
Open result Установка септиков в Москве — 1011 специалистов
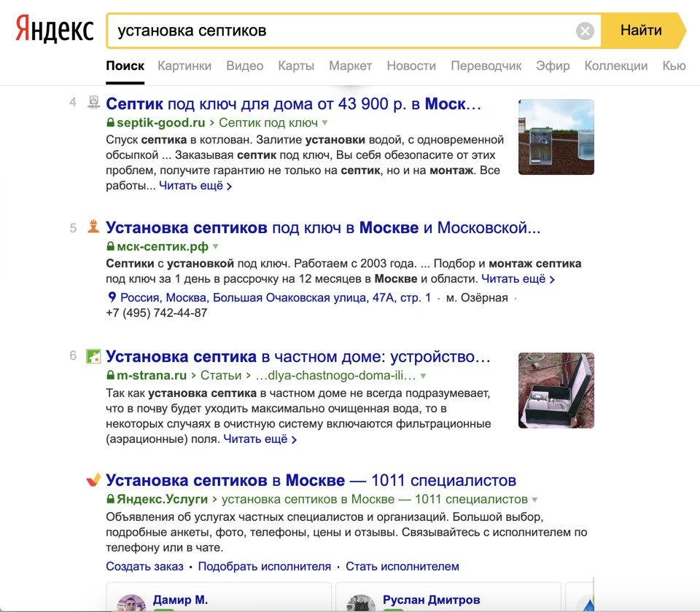[x=311, y=480]
